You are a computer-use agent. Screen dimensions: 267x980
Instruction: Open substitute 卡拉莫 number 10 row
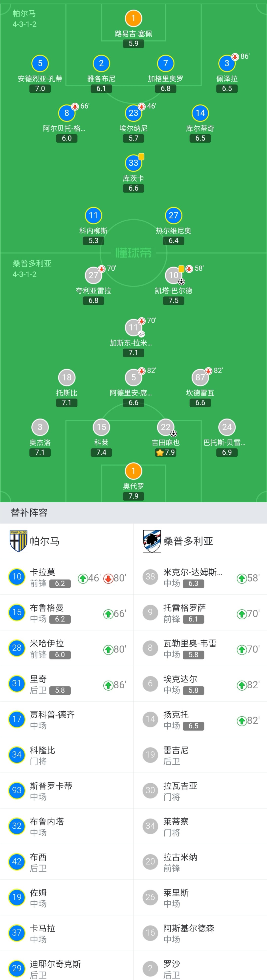click(67, 577)
